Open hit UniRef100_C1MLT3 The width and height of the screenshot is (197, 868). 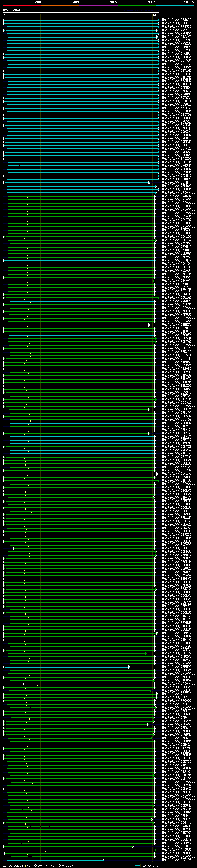point(177,23)
